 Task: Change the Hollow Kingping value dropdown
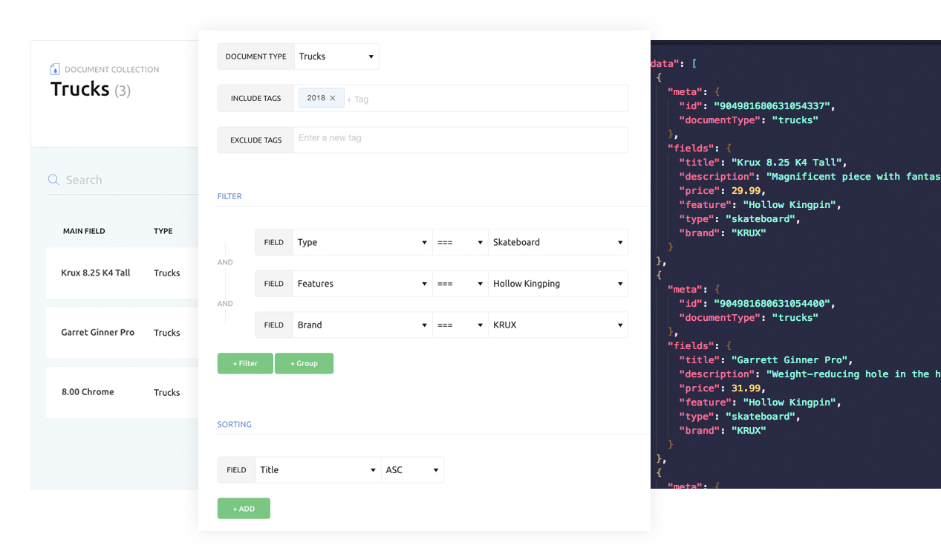tap(557, 284)
